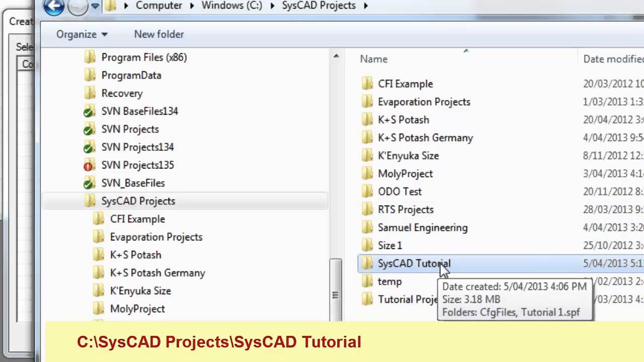Screen dimensions: 644x362
Task: Select K'Enyuka Size subfolder in the tree
Action: tap(140, 291)
